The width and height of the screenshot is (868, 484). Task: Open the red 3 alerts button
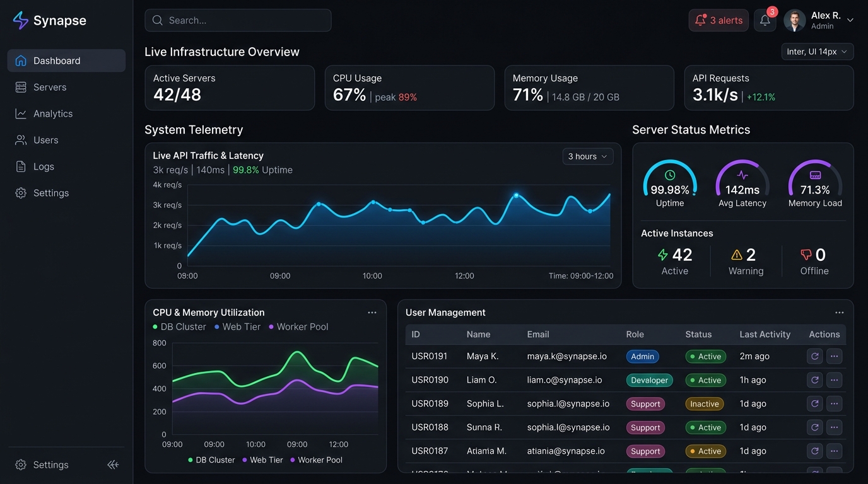coord(718,20)
